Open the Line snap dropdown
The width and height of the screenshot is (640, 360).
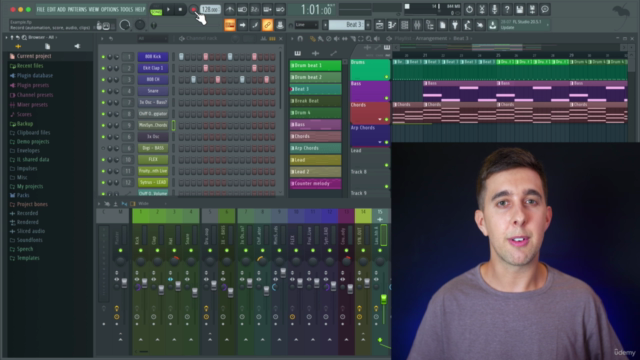[x=306, y=25]
